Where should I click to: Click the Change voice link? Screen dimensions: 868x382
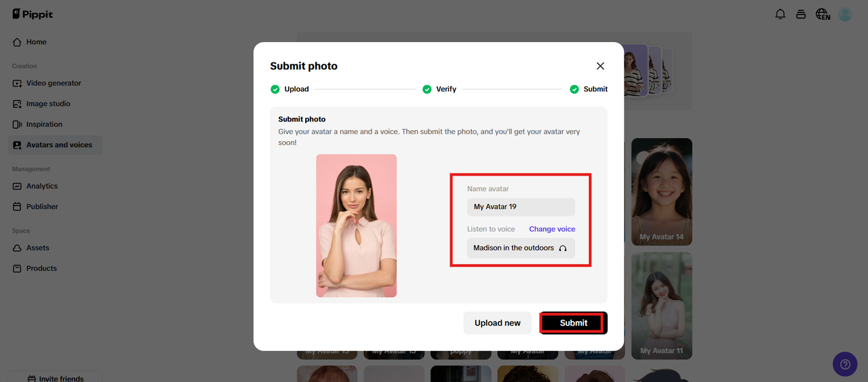pos(552,229)
